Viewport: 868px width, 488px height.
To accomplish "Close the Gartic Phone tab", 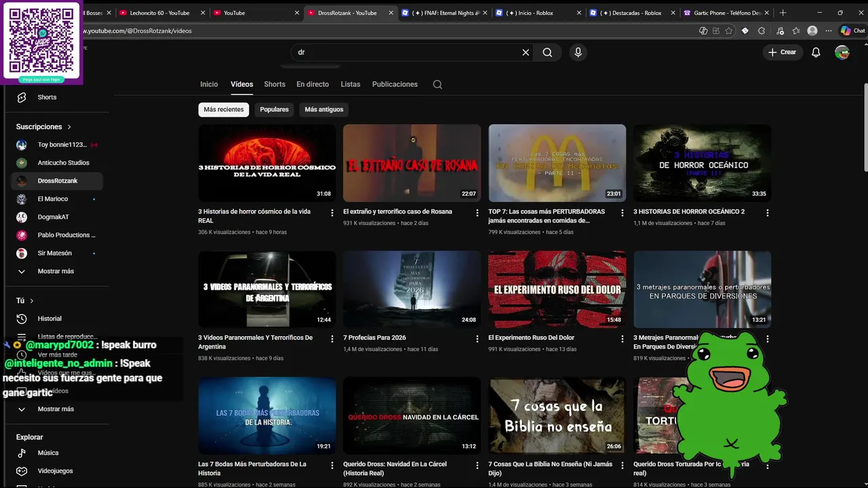I will pos(767,13).
